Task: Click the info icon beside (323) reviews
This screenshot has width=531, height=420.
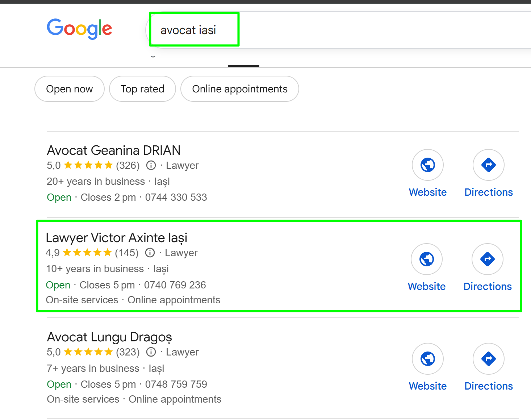Action: (151, 352)
